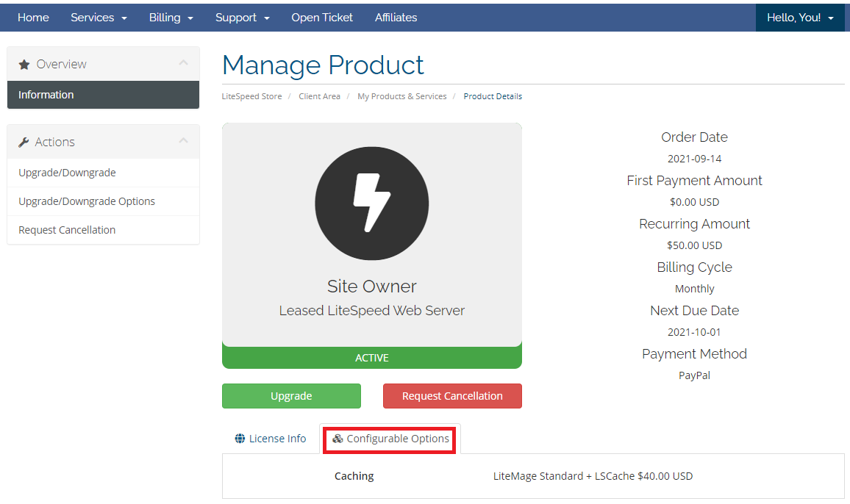Click the Actions wrench icon

pyautogui.click(x=24, y=142)
